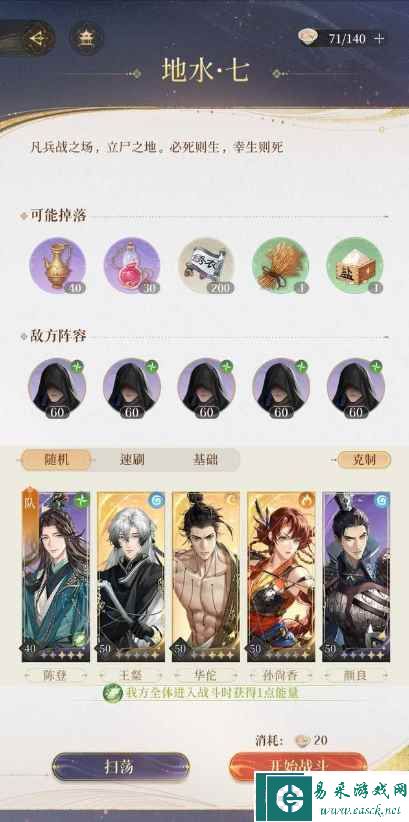409x822 pixels.
Task: Tap the wheat bundle drop item
Action: [x=281, y=266]
